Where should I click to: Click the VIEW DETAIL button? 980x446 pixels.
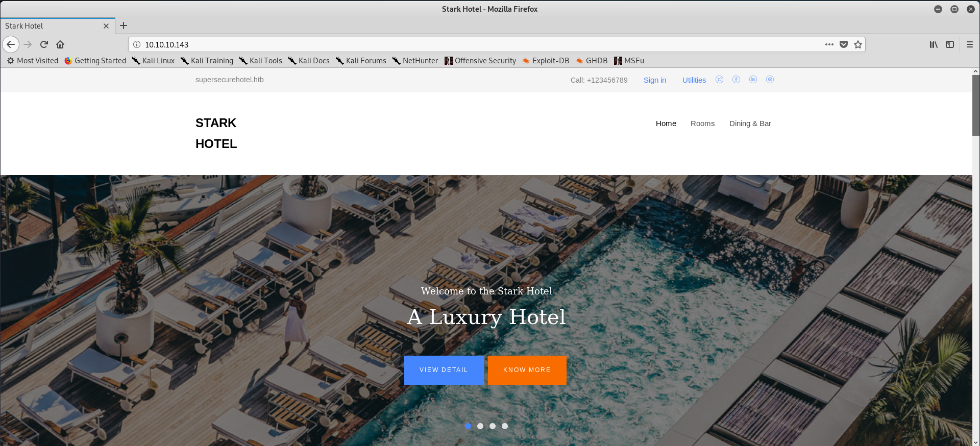coord(444,370)
